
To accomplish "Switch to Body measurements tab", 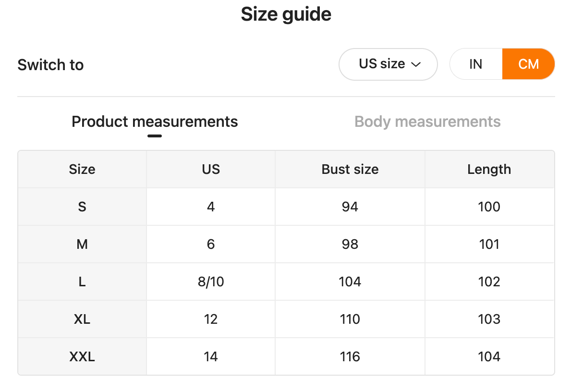I will pos(427,122).
